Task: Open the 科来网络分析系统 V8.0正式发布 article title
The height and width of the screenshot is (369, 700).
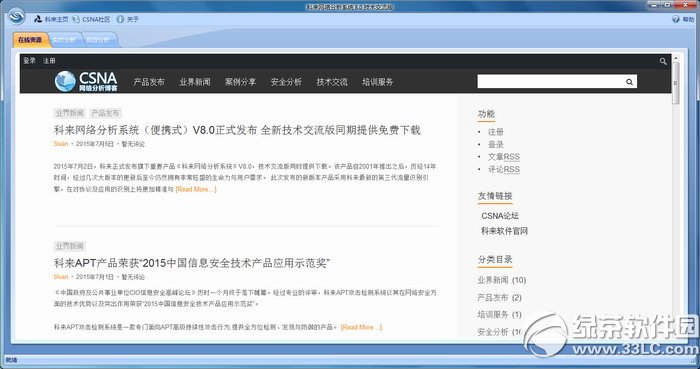Action: [x=237, y=130]
